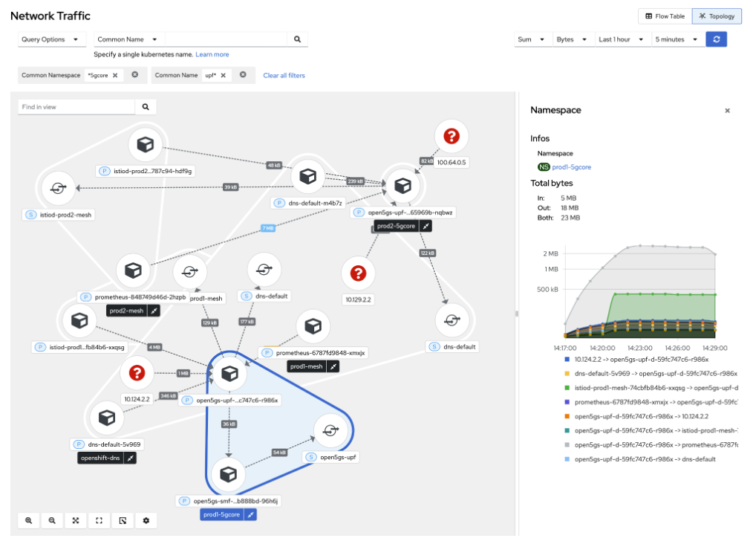The image size is (756, 538).
Task: Refresh the network traffic data
Action: 716,39
